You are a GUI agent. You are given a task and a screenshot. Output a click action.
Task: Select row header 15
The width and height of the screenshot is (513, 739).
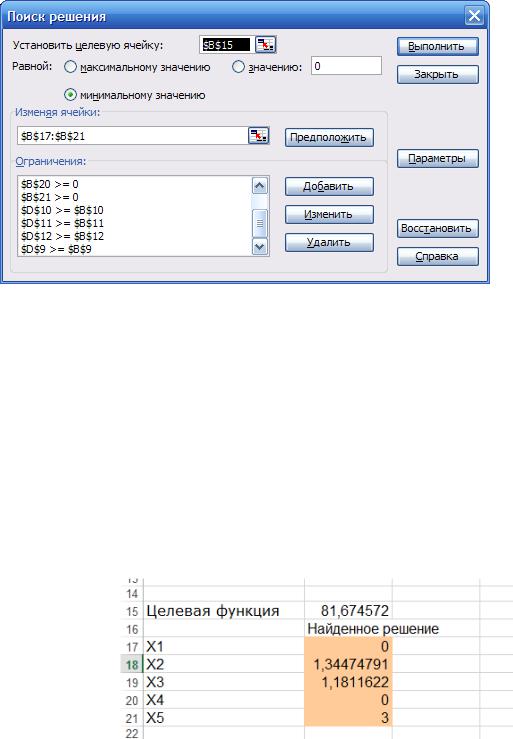(132, 611)
